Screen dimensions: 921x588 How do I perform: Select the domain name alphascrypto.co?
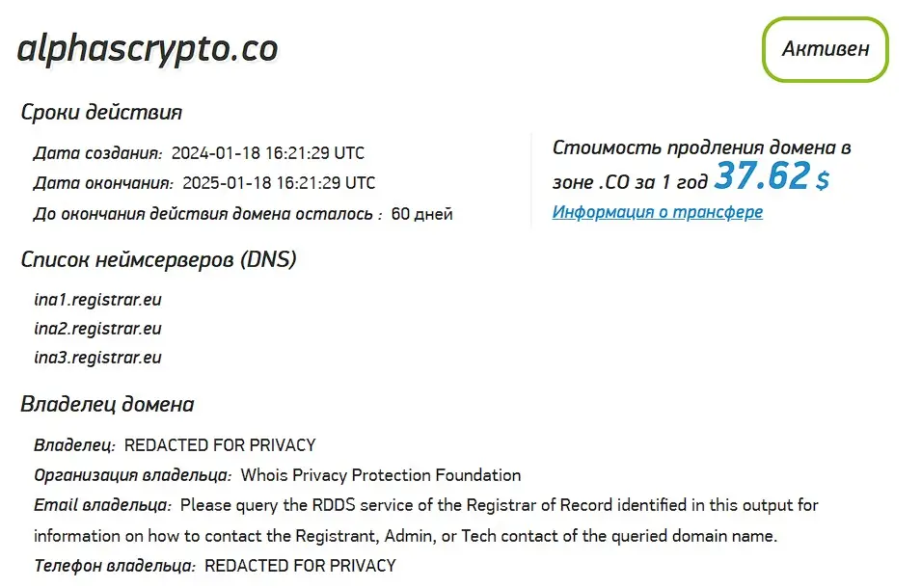pyautogui.click(x=147, y=47)
